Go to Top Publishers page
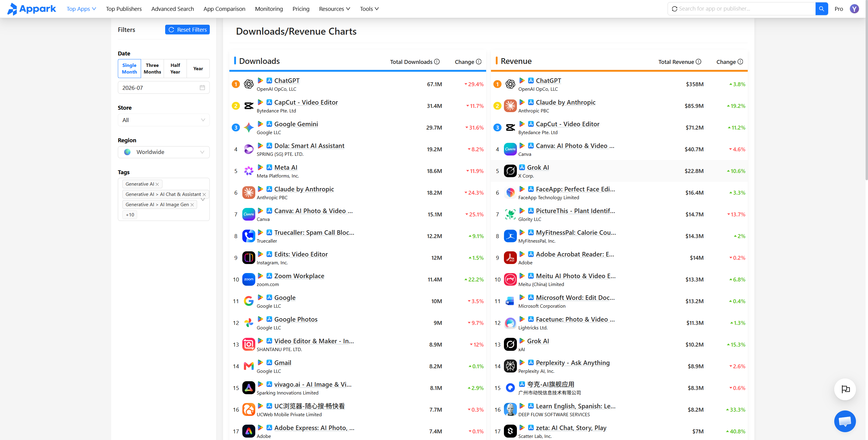The height and width of the screenshot is (440, 868). point(124,9)
